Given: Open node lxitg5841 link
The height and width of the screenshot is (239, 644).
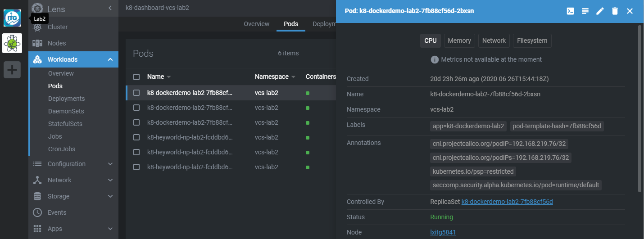Looking at the screenshot, I should pos(443,232).
